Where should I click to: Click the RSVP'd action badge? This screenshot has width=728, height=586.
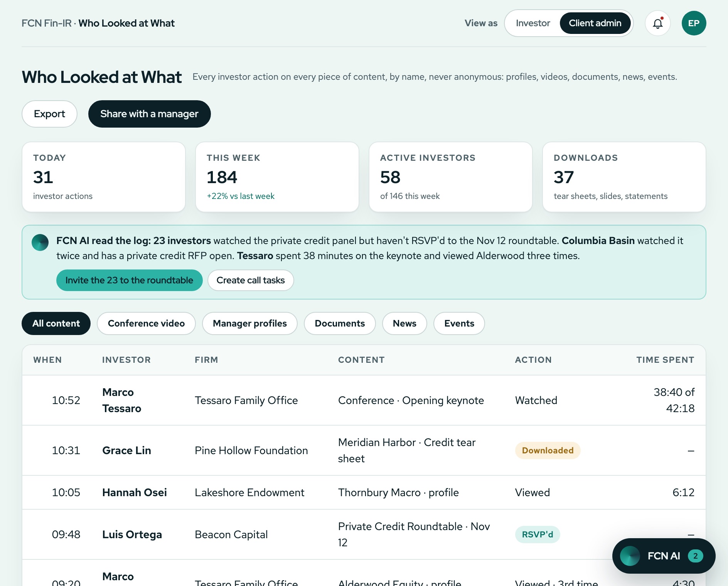click(538, 534)
